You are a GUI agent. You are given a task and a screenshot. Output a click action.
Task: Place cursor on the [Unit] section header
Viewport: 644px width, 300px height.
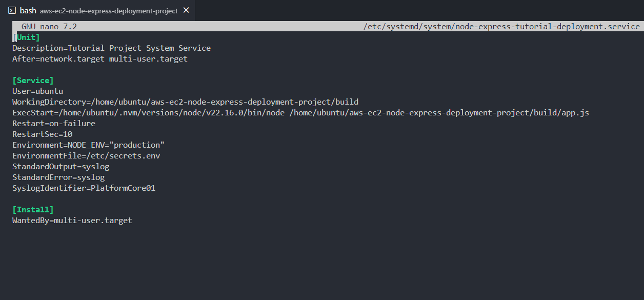click(x=26, y=37)
